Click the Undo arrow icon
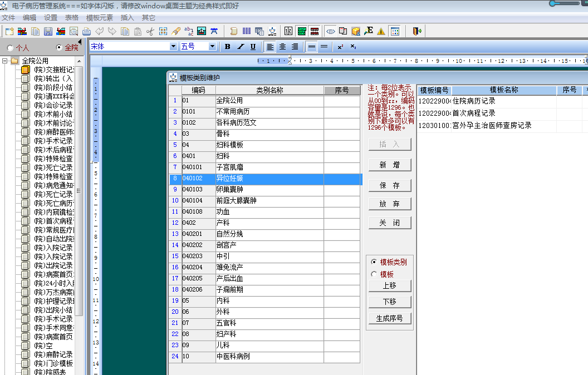This screenshot has width=588, height=375. point(100,32)
